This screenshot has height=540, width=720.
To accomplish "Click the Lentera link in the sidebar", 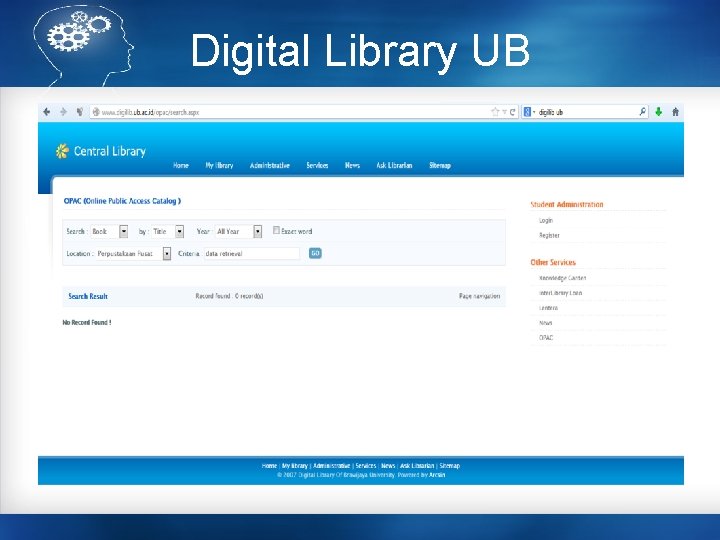I will (x=548, y=308).
